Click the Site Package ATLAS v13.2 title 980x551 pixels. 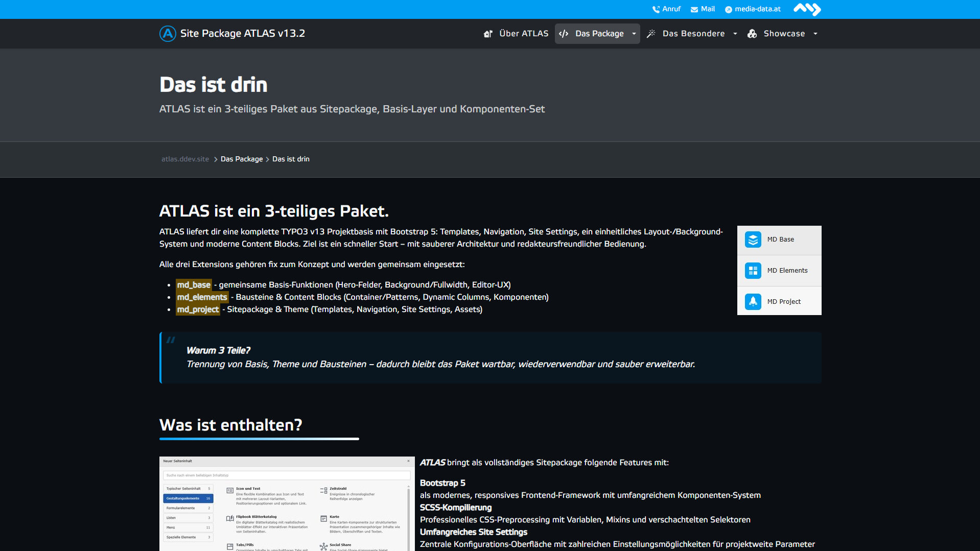coord(243,34)
